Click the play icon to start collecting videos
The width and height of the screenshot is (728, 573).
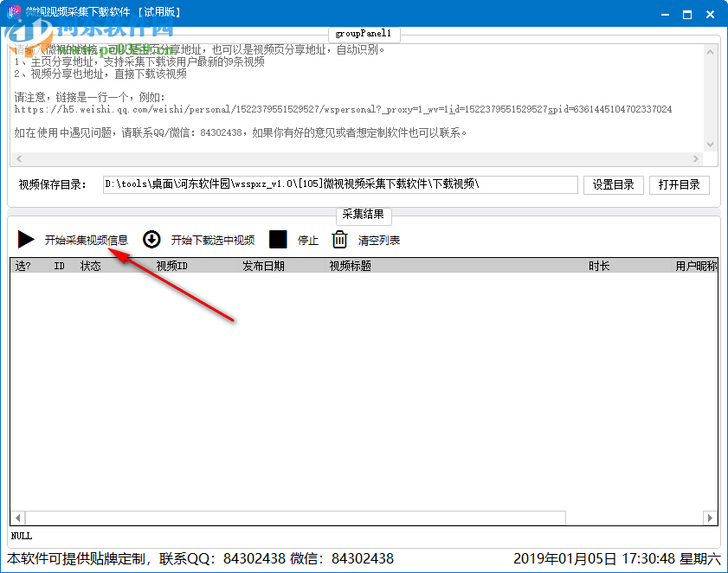coord(26,240)
